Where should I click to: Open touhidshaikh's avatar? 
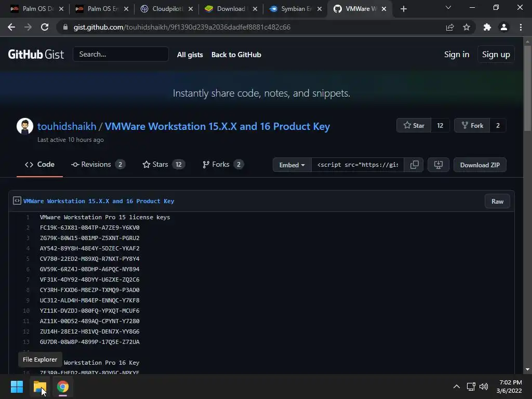pyautogui.click(x=25, y=126)
